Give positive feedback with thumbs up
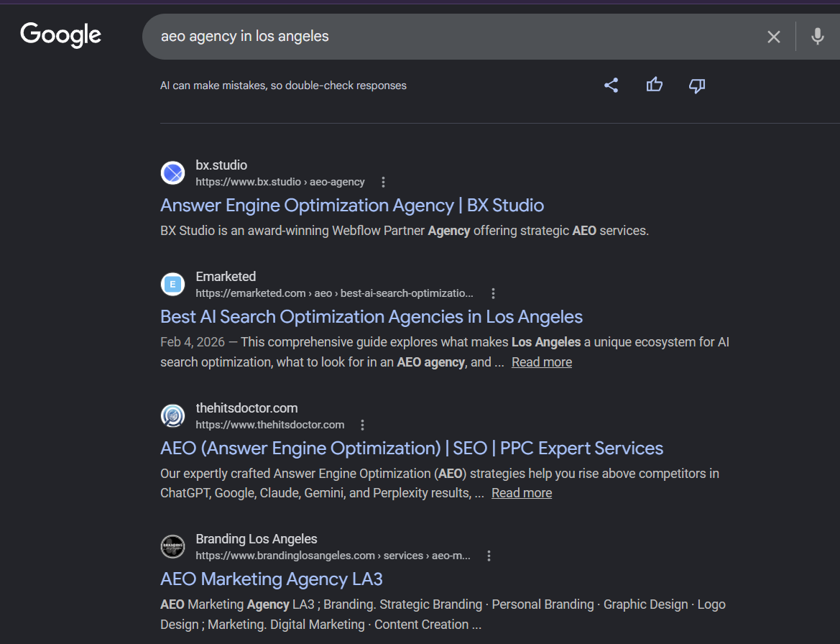This screenshot has width=840, height=644. 654,85
